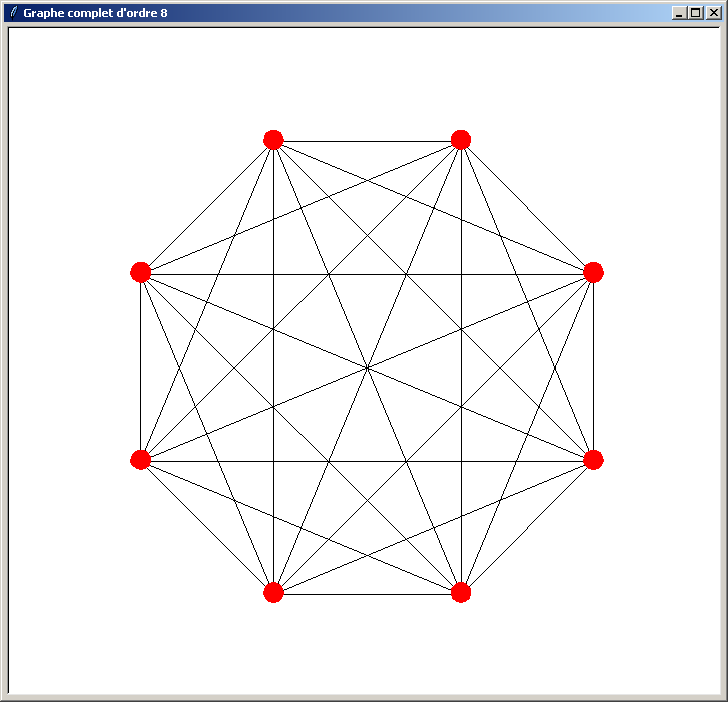Select the vertical outer edge on the right side
The width and height of the screenshot is (728, 702).
594,366
